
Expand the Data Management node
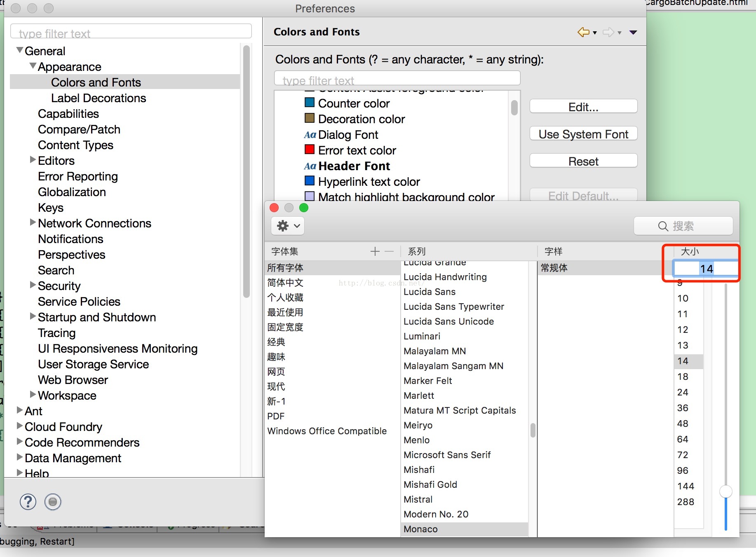(x=19, y=457)
